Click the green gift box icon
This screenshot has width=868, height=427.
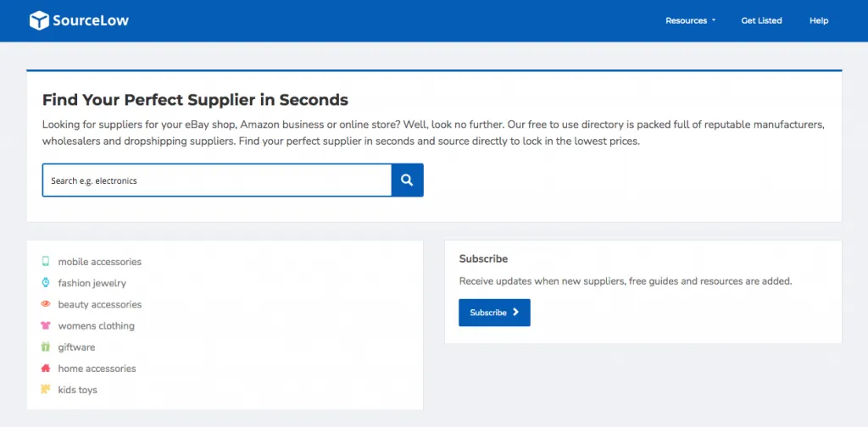[46, 347]
